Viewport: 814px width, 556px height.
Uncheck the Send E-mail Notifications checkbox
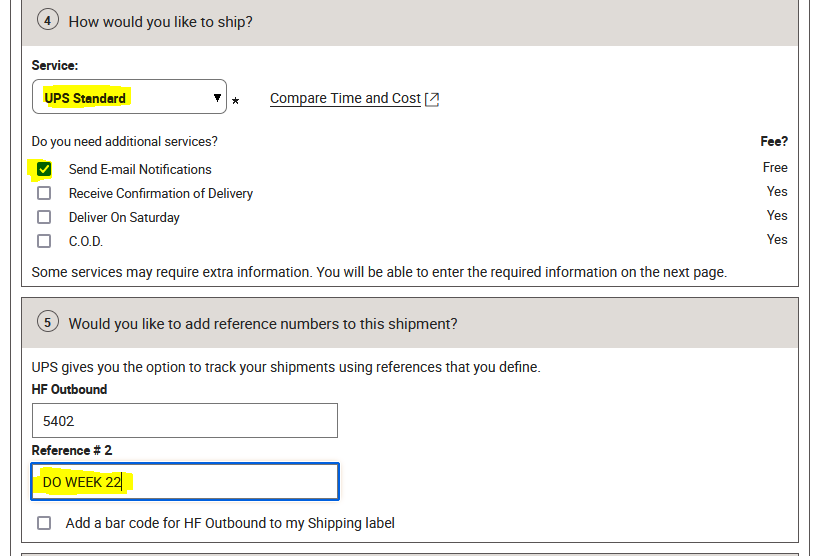click(x=44, y=169)
